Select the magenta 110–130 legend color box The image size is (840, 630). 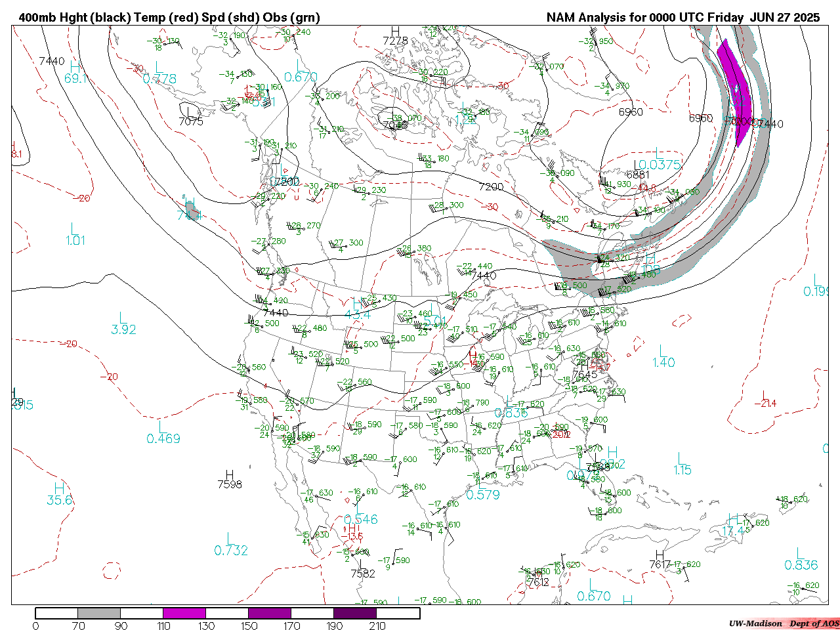[x=184, y=614]
